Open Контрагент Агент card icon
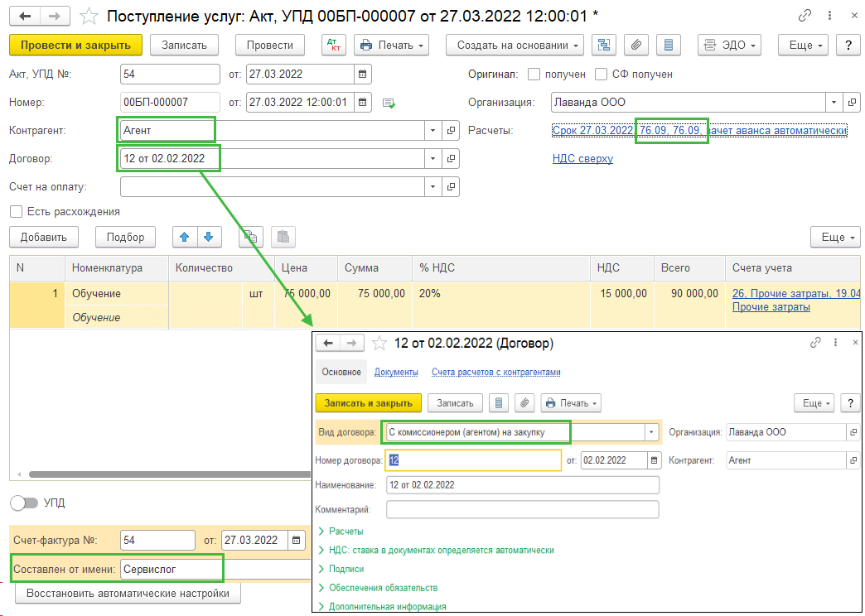This screenshot has height=616, width=865. [452, 131]
